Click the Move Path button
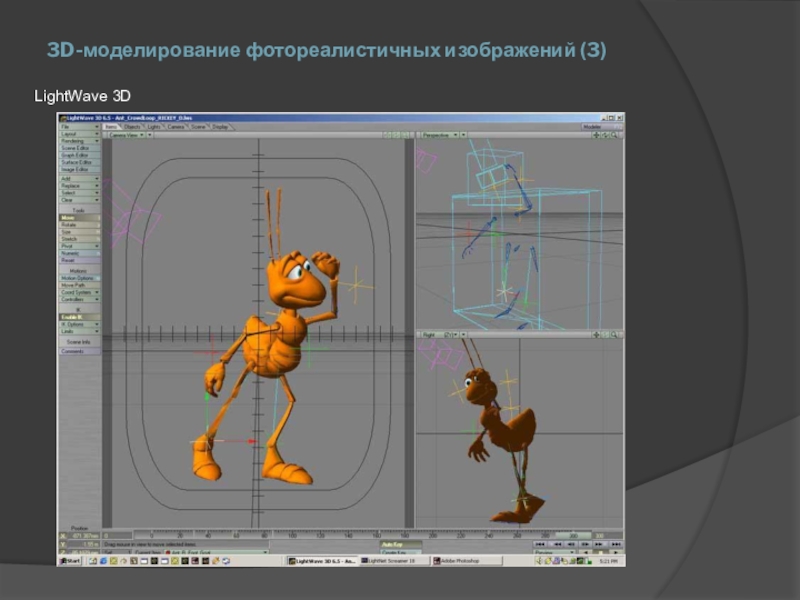This screenshot has height=600, width=800. pyautogui.click(x=80, y=285)
